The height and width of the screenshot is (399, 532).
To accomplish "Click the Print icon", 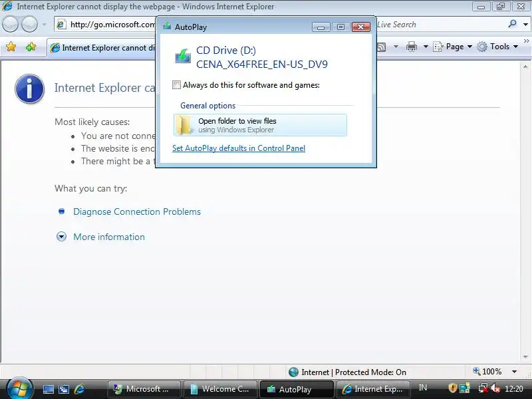I will point(412,47).
